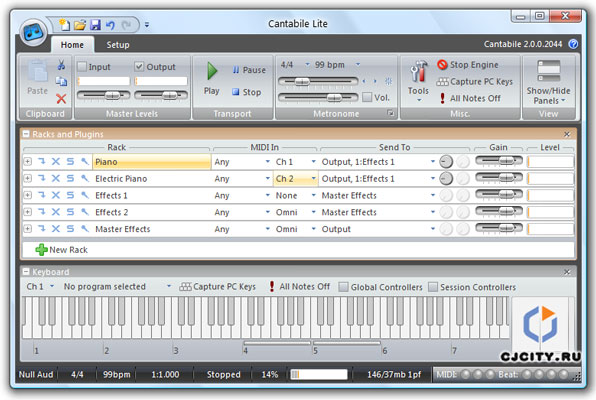The width and height of the screenshot is (596, 400).
Task: Open Show/Hide Panels menu
Action: [548, 83]
